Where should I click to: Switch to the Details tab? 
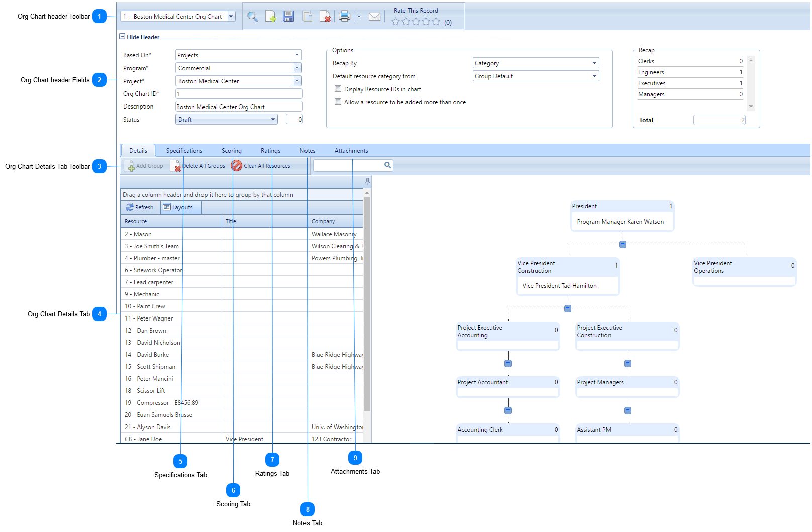coord(138,151)
